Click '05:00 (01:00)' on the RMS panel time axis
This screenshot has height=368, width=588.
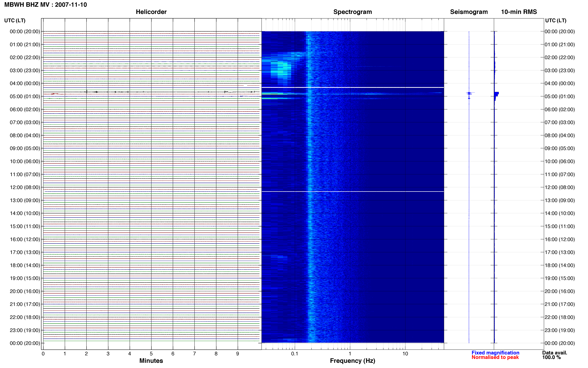tap(560, 96)
